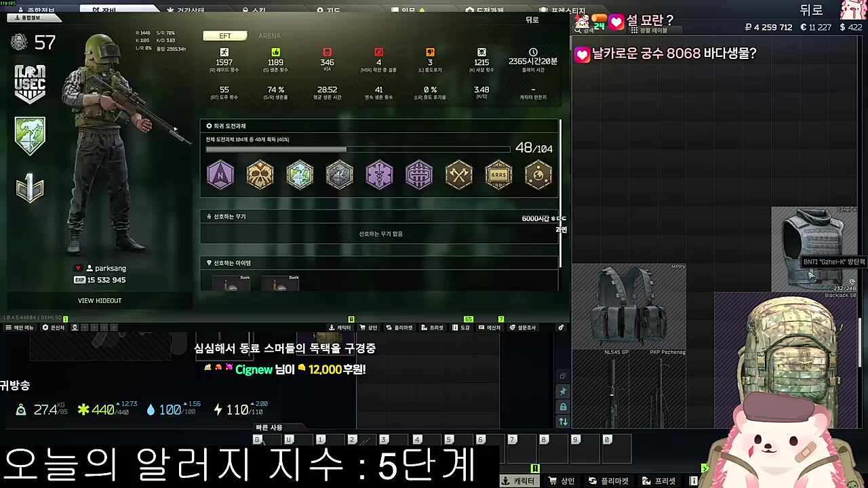Select the MPPV chest rig item
Viewport: 868px width, 488px height.
pyautogui.click(x=629, y=306)
